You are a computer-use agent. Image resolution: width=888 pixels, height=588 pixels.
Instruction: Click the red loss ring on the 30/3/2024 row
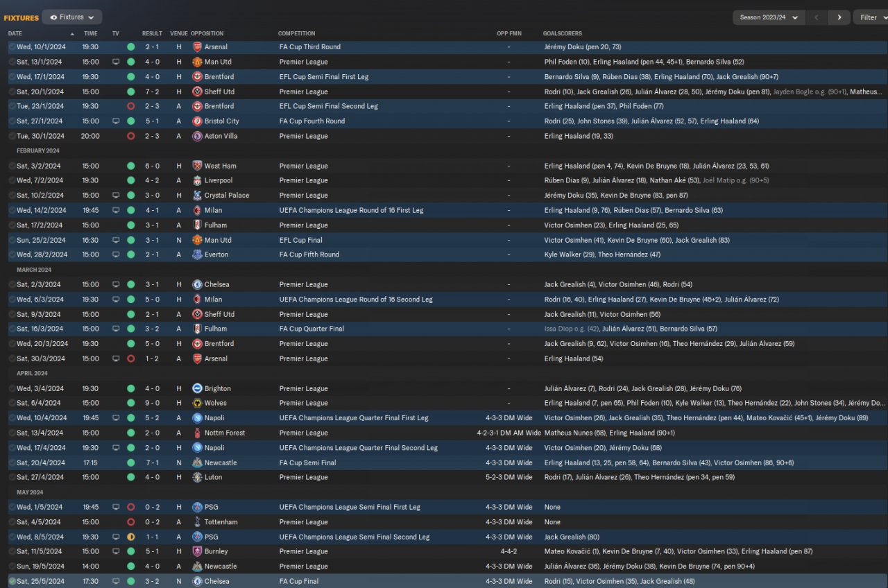131,358
